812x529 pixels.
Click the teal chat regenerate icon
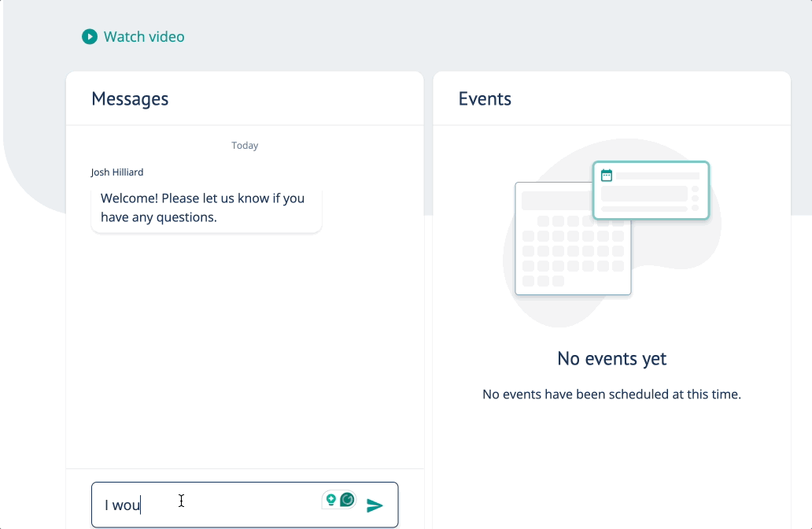point(347,499)
